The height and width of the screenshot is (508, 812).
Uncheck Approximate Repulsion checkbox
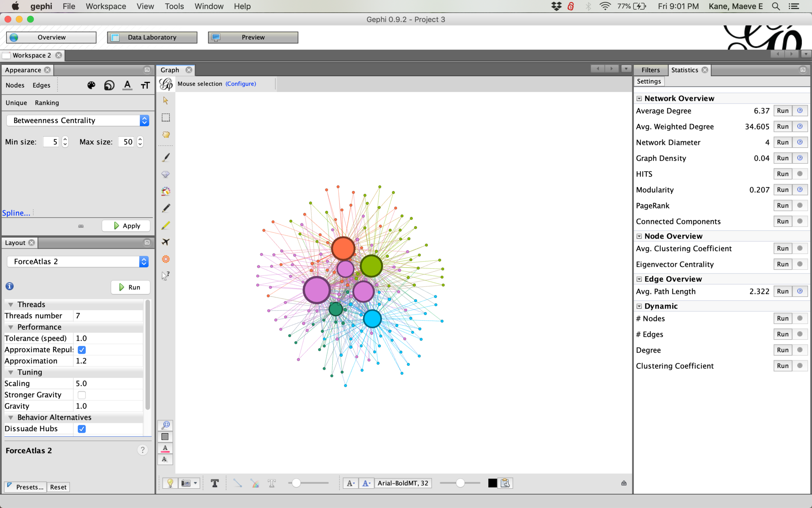point(82,350)
